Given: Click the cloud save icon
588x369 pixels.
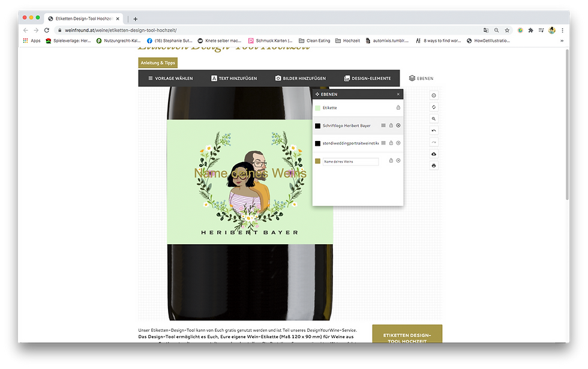Looking at the screenshot, I should pos(433,154).
